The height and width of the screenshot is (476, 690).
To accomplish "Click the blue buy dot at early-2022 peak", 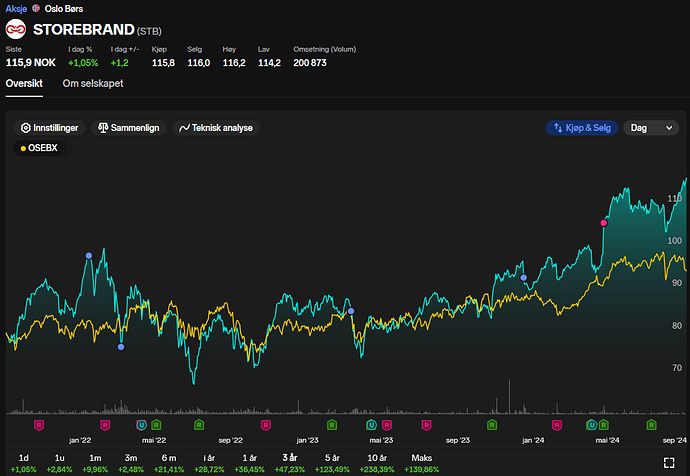I will (89, 256).
